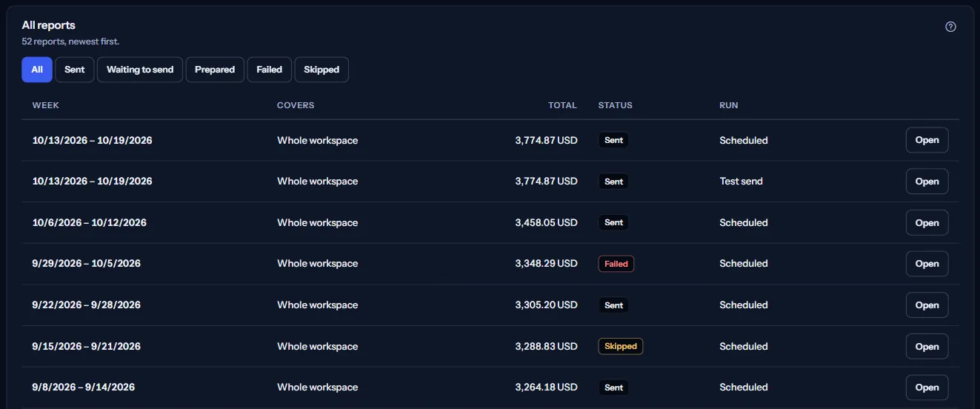Click the Test send run label
Viewport: 980px width, 409px height.
coord(741,182)
